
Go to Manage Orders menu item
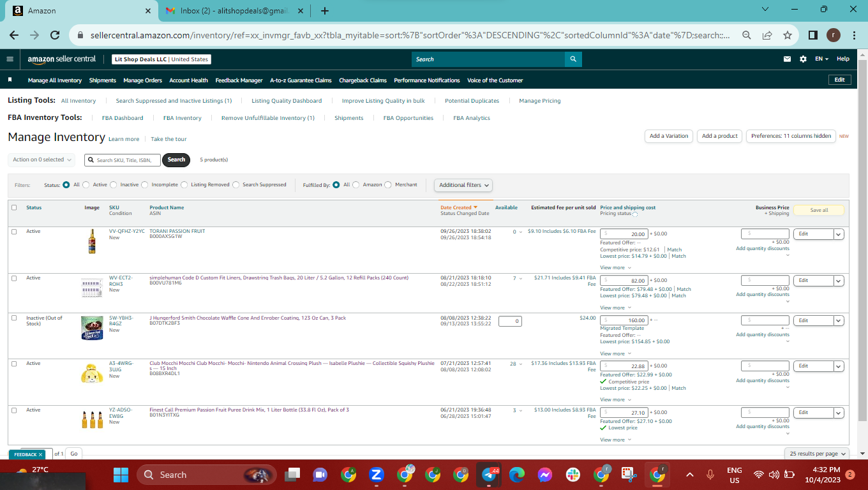pos(142,80)
